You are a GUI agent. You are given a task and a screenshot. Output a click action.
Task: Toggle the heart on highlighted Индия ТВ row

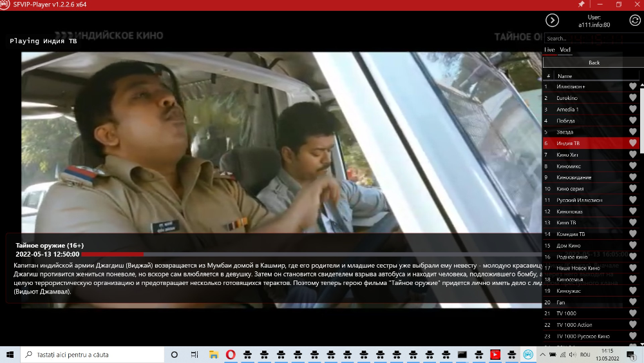tap(632, 143)
